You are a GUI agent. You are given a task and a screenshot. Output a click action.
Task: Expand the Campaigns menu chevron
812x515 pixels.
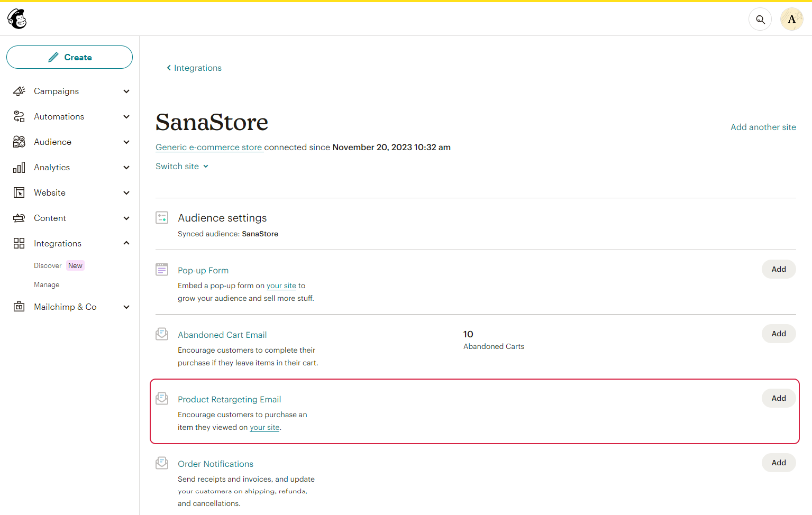tap(126, 91)
